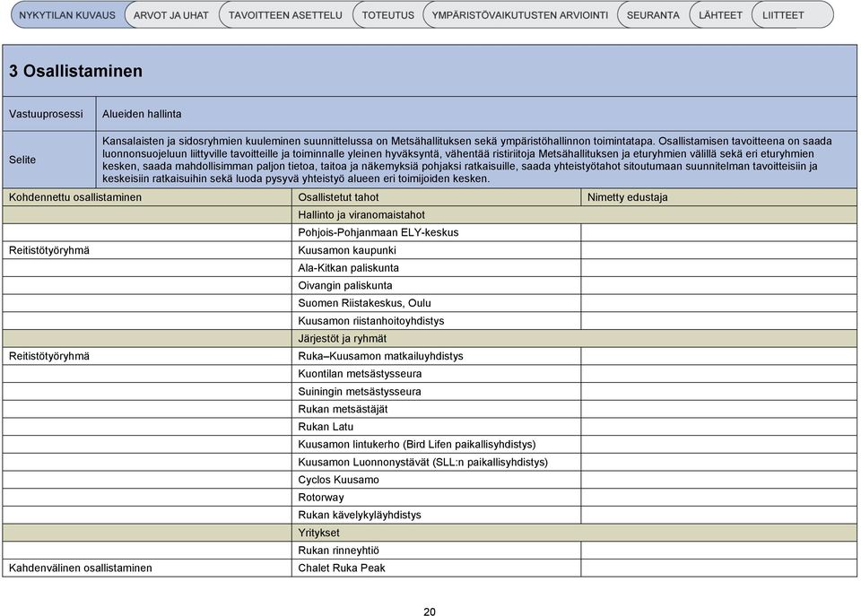Select 'Pohjois-Pohjanmaan ELY-keskus' cell
The height and width of the screenshot is (616, 861).
(436, 232)
